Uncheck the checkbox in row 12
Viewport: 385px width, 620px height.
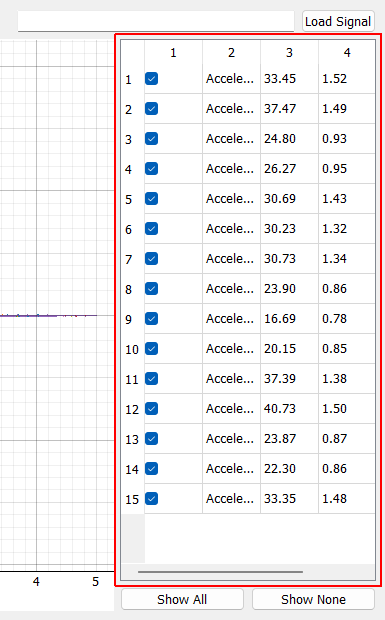pyautogui.click(x=151, y=409)
